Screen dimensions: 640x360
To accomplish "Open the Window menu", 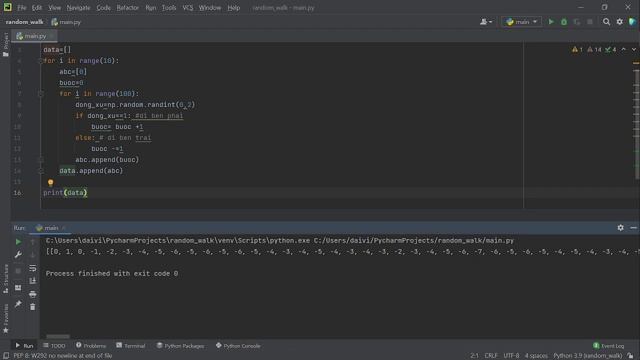I will pos(210,8).
